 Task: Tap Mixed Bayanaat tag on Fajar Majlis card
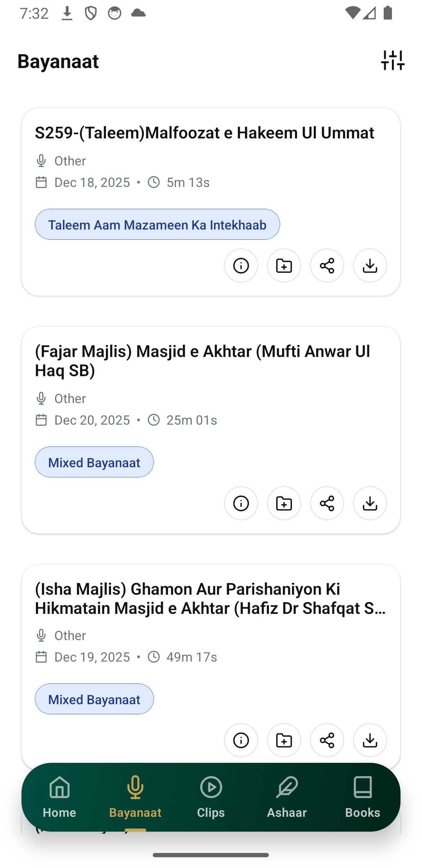tap(94, 462)
